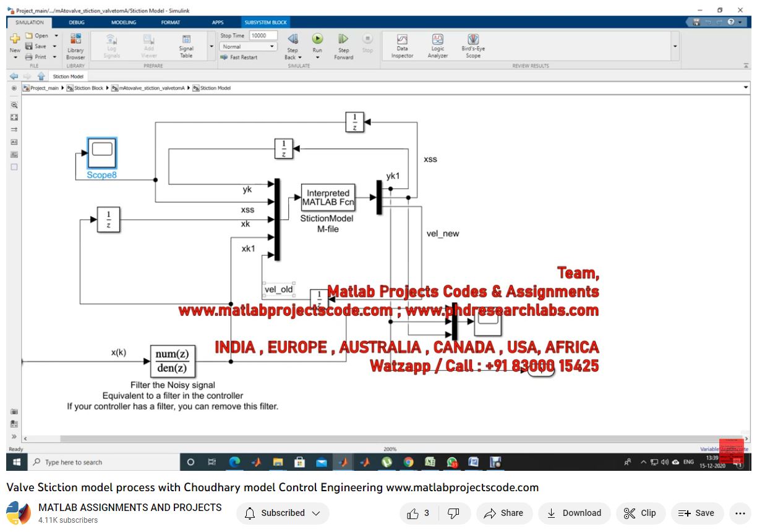The width and height of the screenshot is (757, 532).
Task: Click the Share button
Action: pos(504,513)
